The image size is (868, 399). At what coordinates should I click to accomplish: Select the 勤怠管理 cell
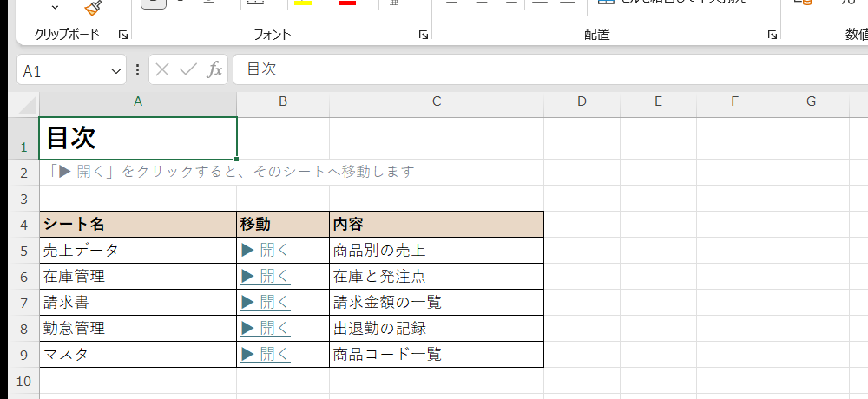pos(138,328)
